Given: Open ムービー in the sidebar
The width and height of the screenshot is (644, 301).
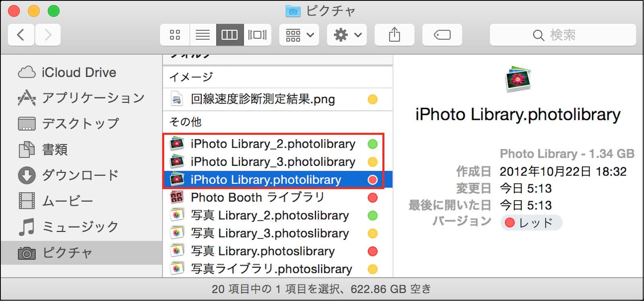Looking at the screenshot, I should (x=81, y=201).
